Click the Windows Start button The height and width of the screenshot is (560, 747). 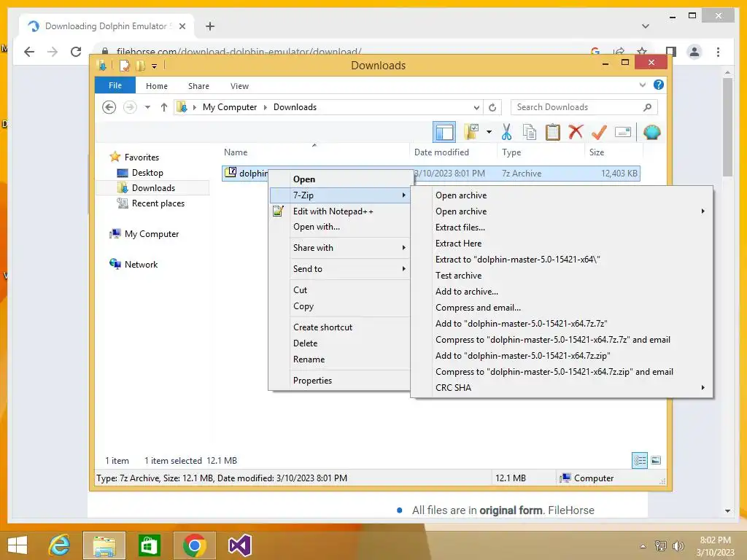(x=18, y=545)
